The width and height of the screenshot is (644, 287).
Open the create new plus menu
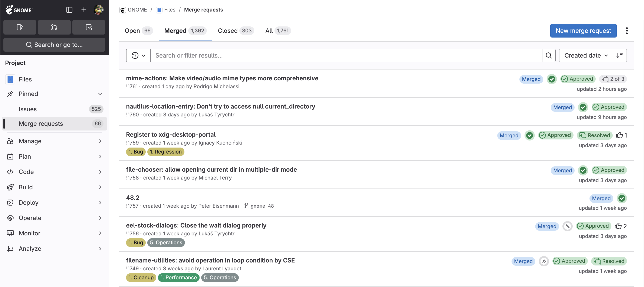click(84, 10)
